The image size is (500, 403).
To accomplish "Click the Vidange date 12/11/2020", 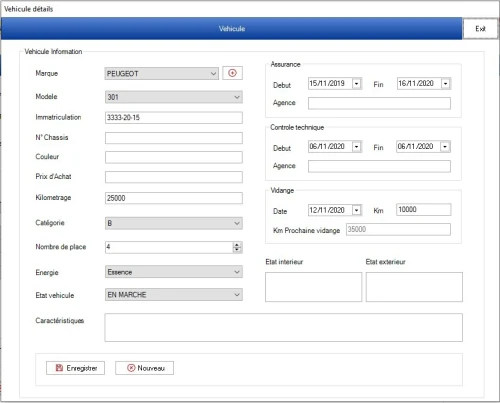I will point(327,210).
